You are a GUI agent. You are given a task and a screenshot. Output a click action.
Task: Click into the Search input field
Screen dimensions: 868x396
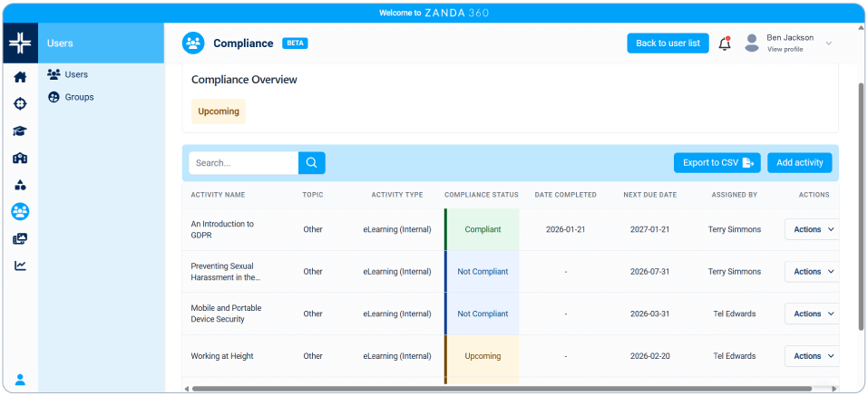tap(243, 163)
